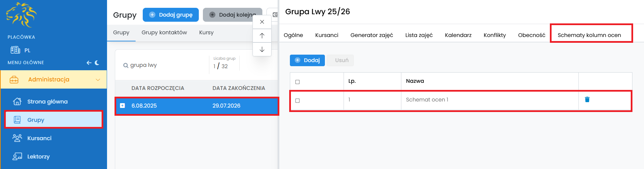Image resolution: width=644 pixels, height=169 pixels.
Task: Switch to the Kursanci tab
Action: (327, 35)
